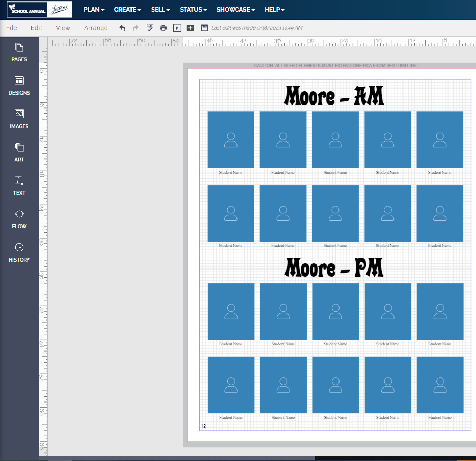This screenshot has width=476, height=461.
Task: Click the Print icon
Action: point(163,28)
